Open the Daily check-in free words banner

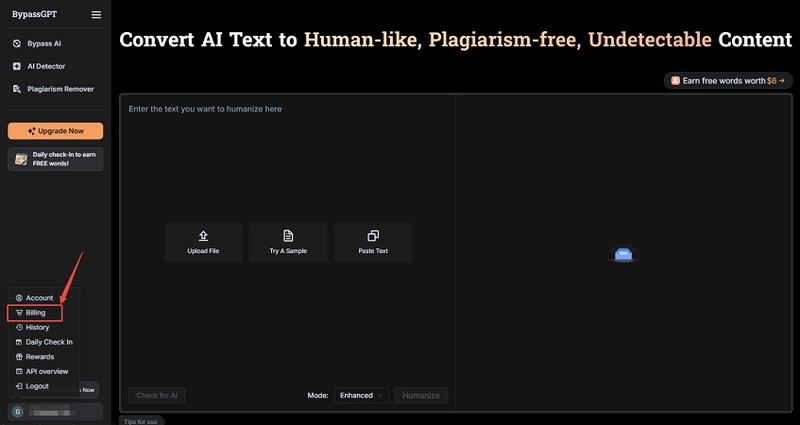pos(55,159)
